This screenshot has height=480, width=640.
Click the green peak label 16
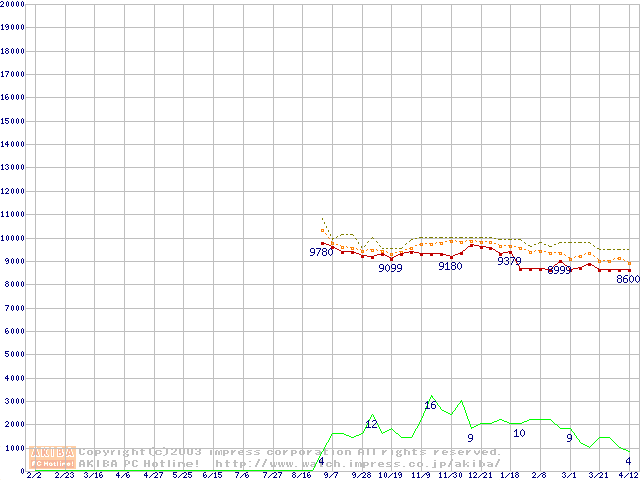430,405
